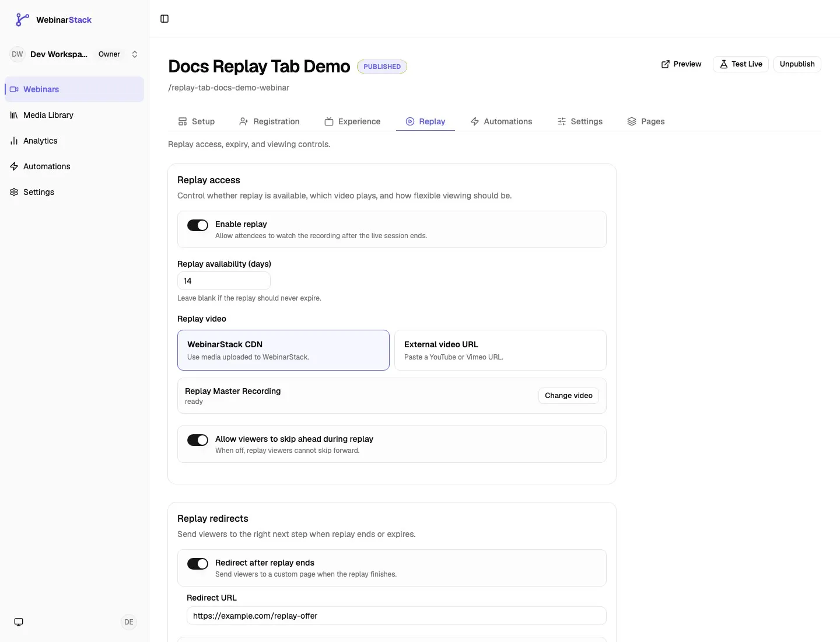Screen dimensions: 840x642
Task: Collapse the sidebar with panel icon
Action: 164,19
